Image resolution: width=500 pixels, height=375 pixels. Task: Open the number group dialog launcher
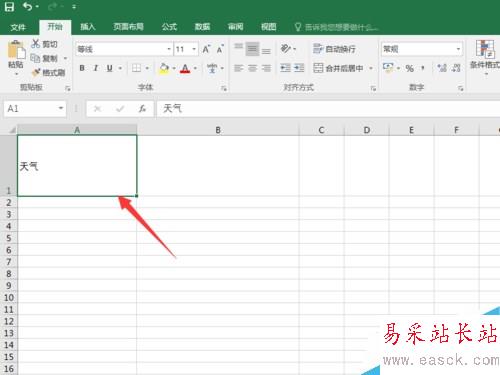pyautogui.click(x=460, y=88)
